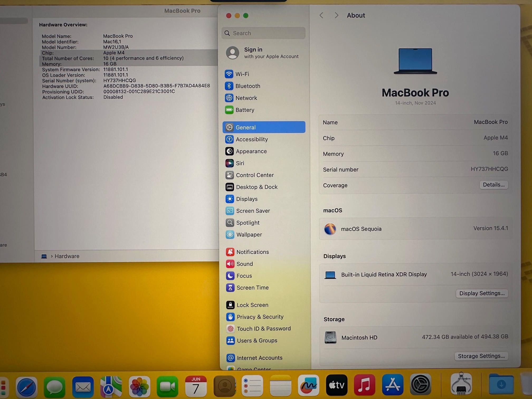Open Wi-Fi settings in sidebar
The width and height of the screenshot is (532, 399).
[263, 74]
